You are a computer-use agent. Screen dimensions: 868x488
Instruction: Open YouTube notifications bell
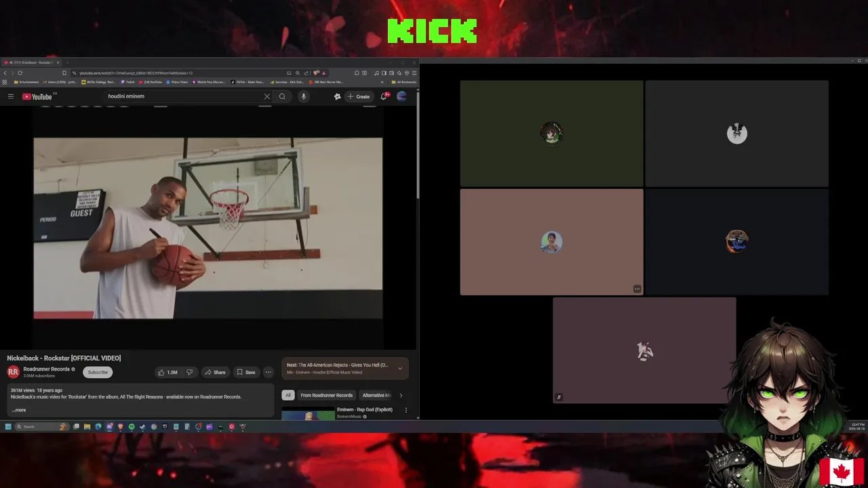pyautogui.click(x=384, y=96)
